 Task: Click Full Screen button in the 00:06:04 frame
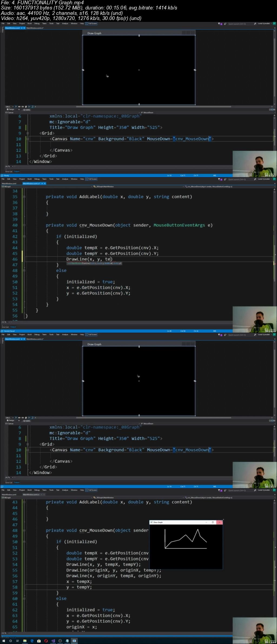pyautogui.click(x=91, y=179)
